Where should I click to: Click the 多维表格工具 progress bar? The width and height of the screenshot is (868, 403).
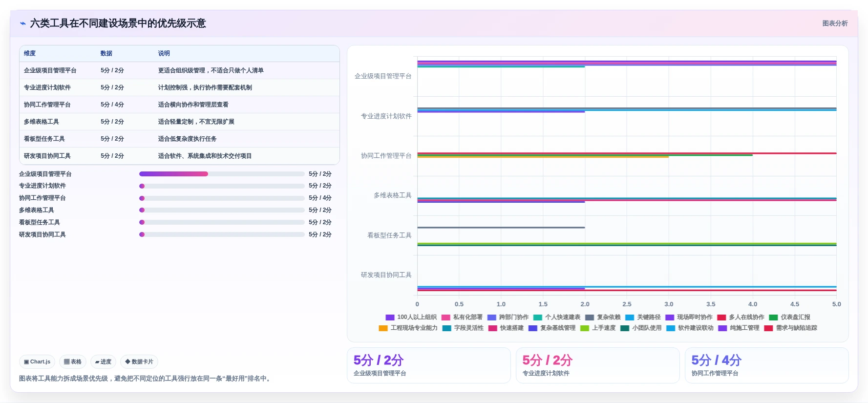click(222, 210)
